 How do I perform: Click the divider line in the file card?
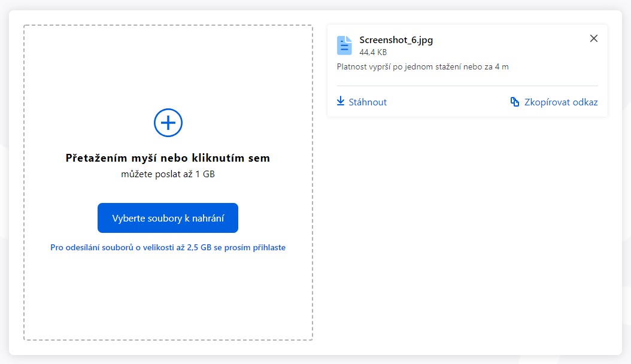467,86
